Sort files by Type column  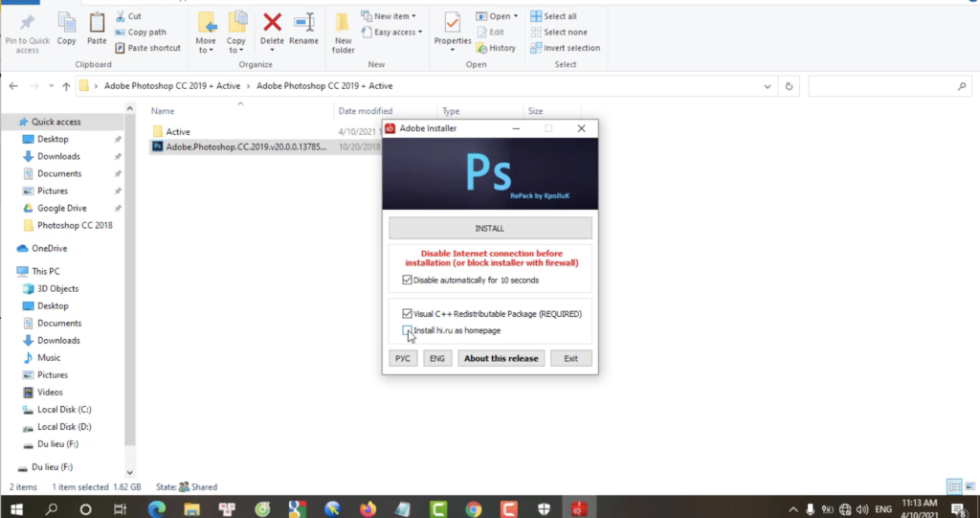click(x=451, y=111)
